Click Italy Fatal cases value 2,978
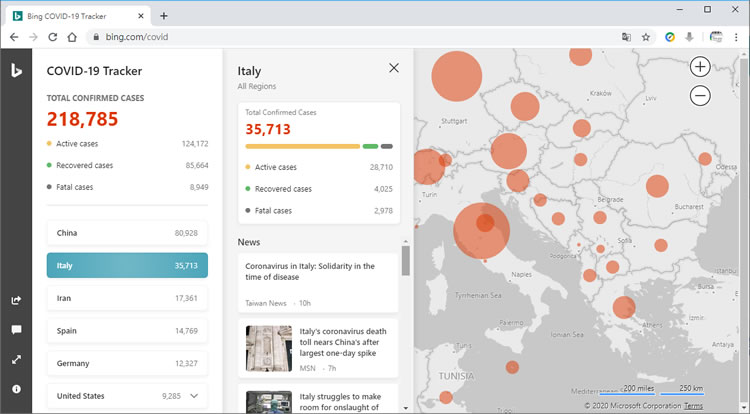The width and height of the screenshot is (750, 414). coord(383,211)
